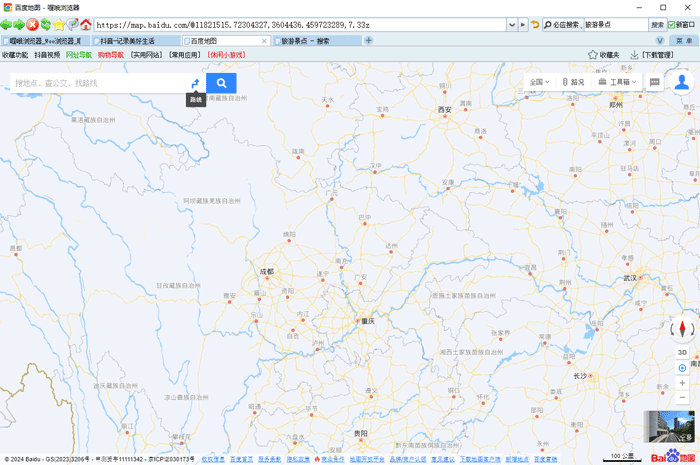Open the message feedback icon
This screenshot has height=465, width=700.
[655, 82]
